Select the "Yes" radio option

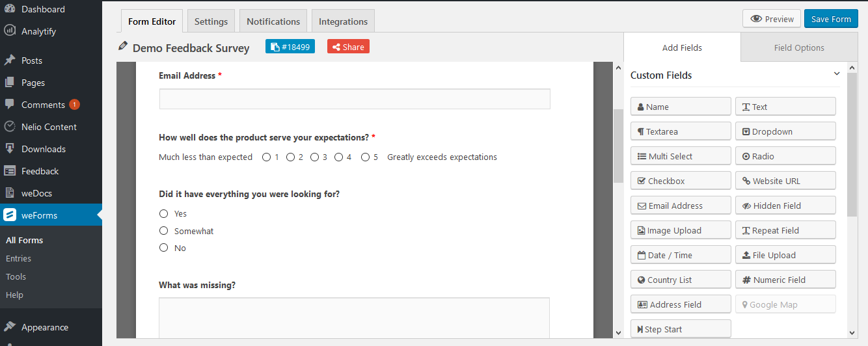pyautogui.click(x=164, y=213)
